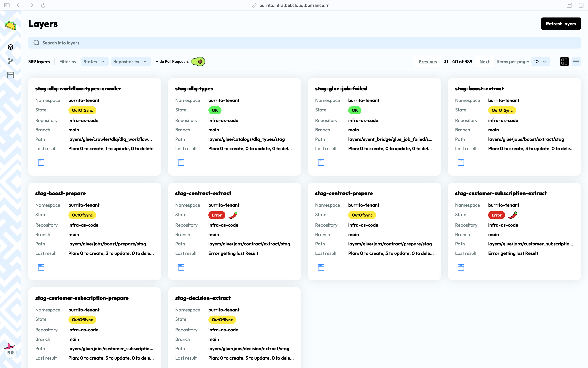
Task: Click the Refresh layers button
Action: pos(561,24)
